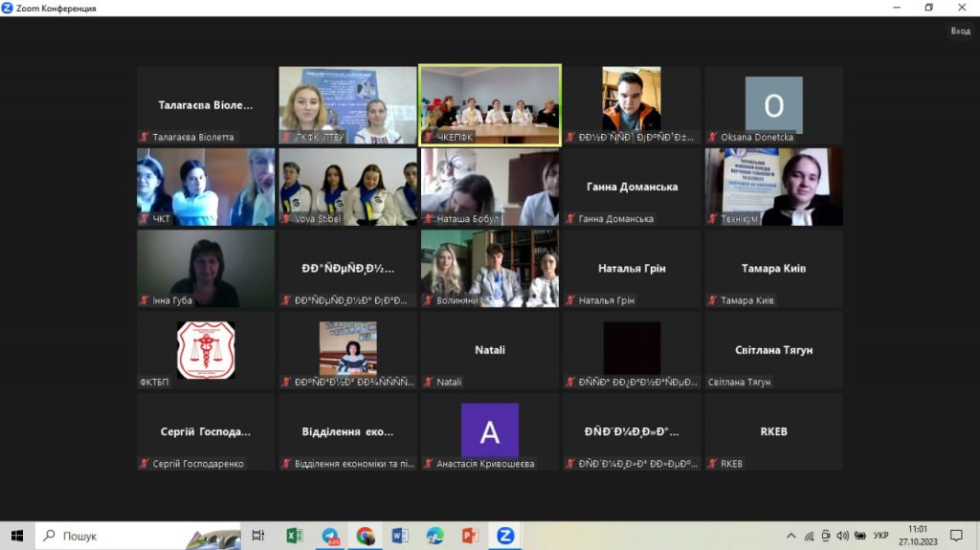Open Microsoft Word from the taskbar
Viewport: 980px width, 550px height.
pyautogui.click(x=400, y=536)
